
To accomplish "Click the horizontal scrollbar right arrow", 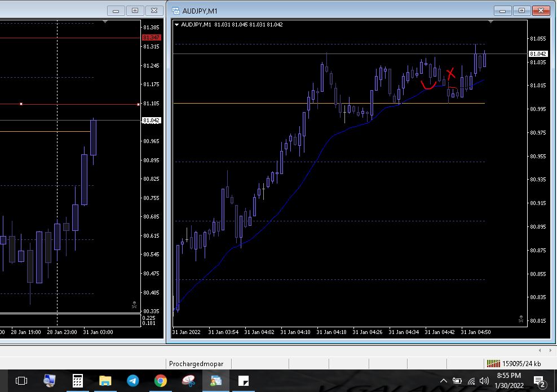I will click(x=551, y=350).
